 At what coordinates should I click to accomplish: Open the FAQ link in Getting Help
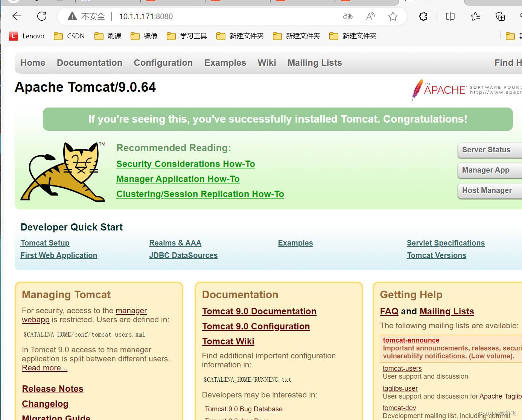coord(389,311)
